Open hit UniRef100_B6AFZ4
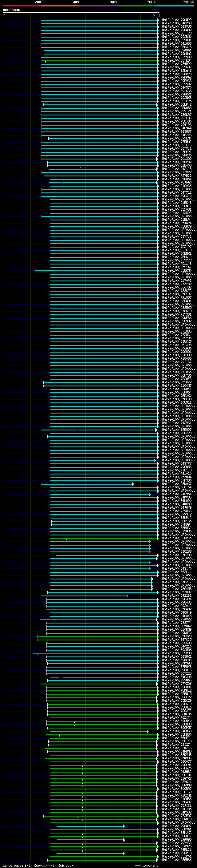 pos(177,738)
